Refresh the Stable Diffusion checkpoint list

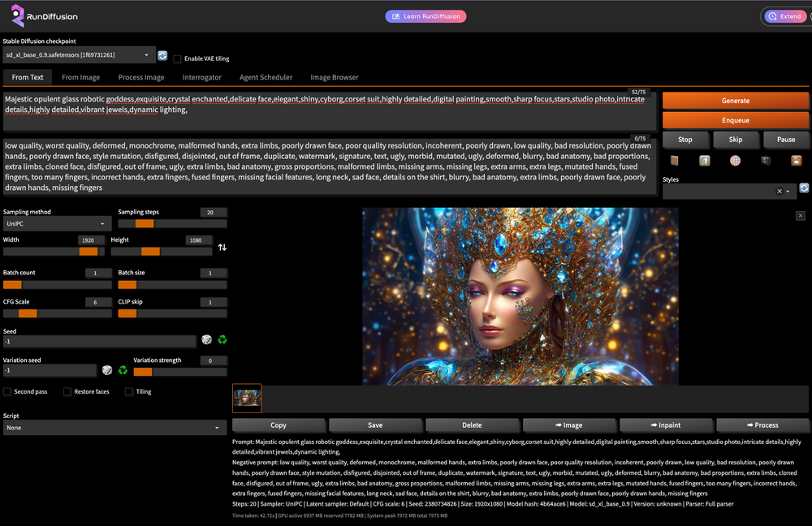162,55
